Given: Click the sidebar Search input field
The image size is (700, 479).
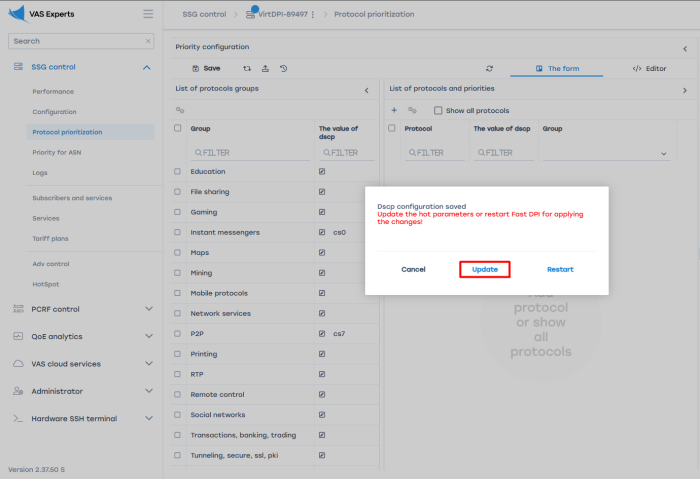Looking at the screenshot, I should point(75,41).
